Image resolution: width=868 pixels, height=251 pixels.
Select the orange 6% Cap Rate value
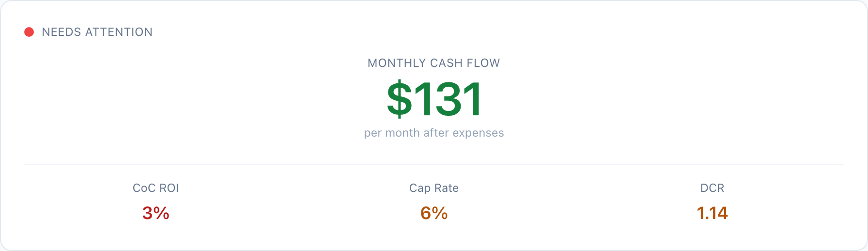434,213
